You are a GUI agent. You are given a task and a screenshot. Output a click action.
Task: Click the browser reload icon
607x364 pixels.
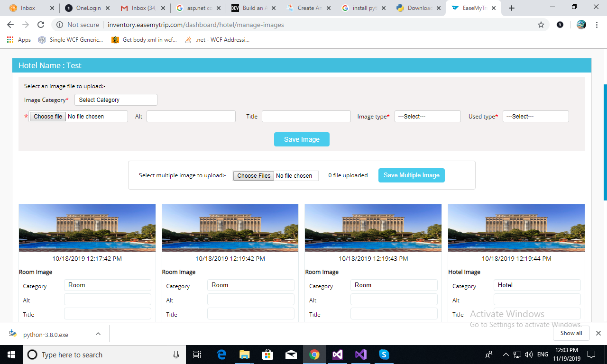pos(41,25)
